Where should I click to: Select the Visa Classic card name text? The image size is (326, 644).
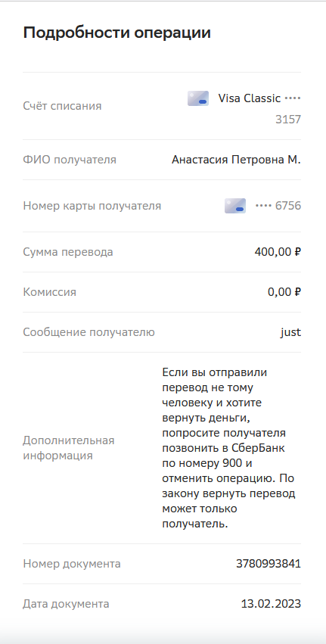[249, 98]
